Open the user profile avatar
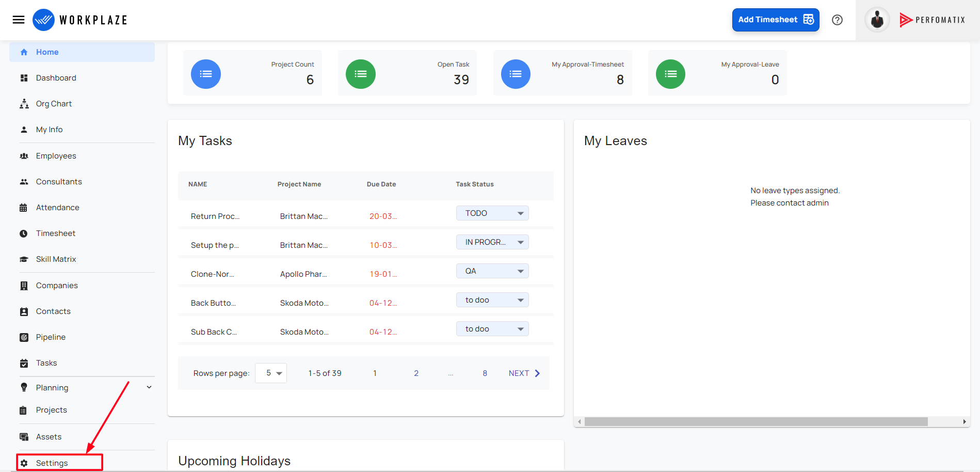Image resolution: width=980 pixels, height=472 pixels. [877, 20]
